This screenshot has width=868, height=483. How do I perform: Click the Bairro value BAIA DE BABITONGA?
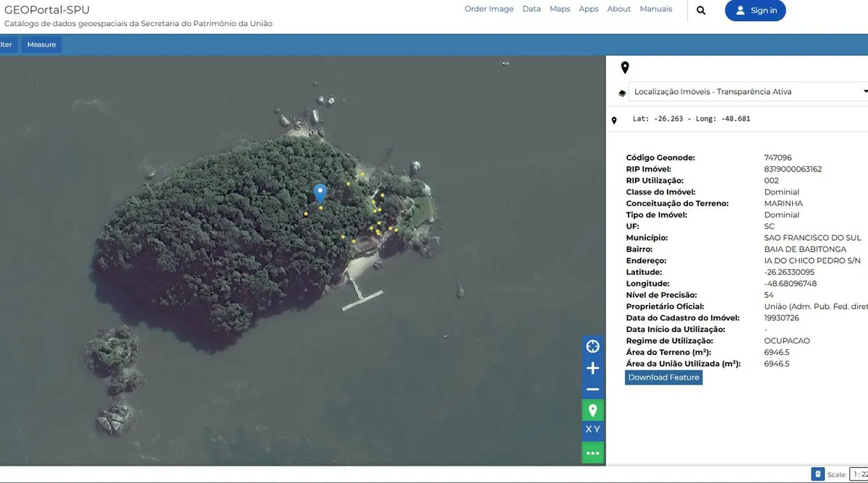pos(805,249)
